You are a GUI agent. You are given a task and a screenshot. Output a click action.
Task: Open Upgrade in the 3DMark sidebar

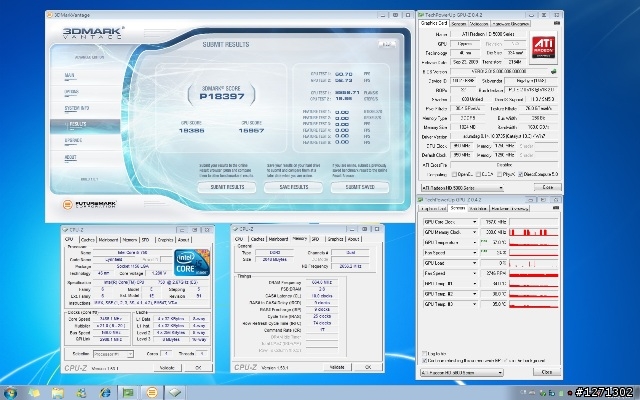(73, 141)
